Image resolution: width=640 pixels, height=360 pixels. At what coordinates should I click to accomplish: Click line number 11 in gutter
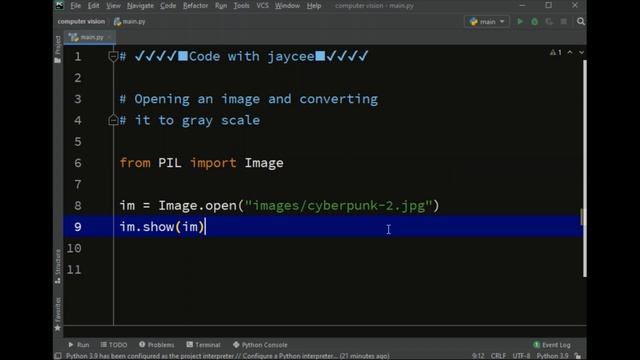coord(74,269)
